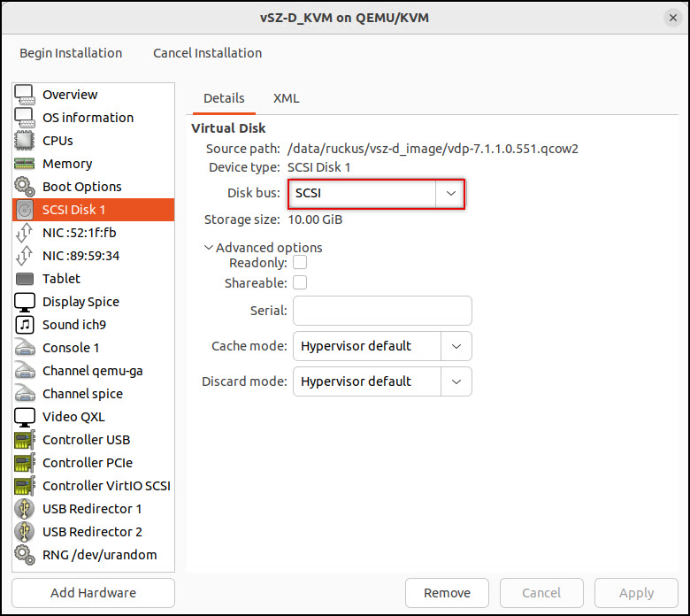690x616 pixels.
Task: Click the USB Redirector 1 icon
Action: coord(25,509)
